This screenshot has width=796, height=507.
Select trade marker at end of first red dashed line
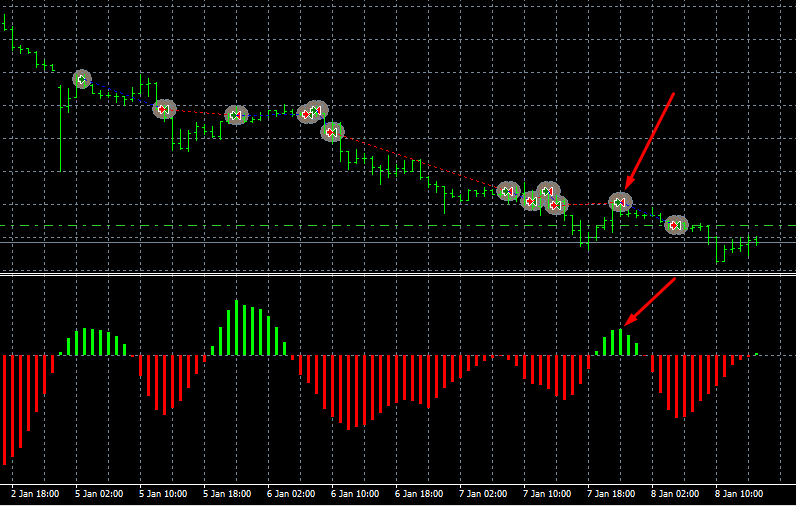236,115
